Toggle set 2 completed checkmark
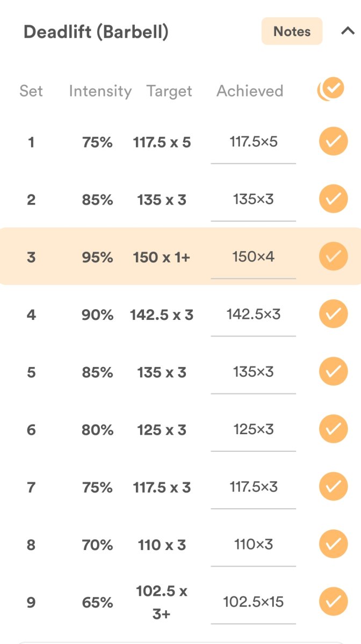This screenshot has height=644, width=361. point(333,199)
